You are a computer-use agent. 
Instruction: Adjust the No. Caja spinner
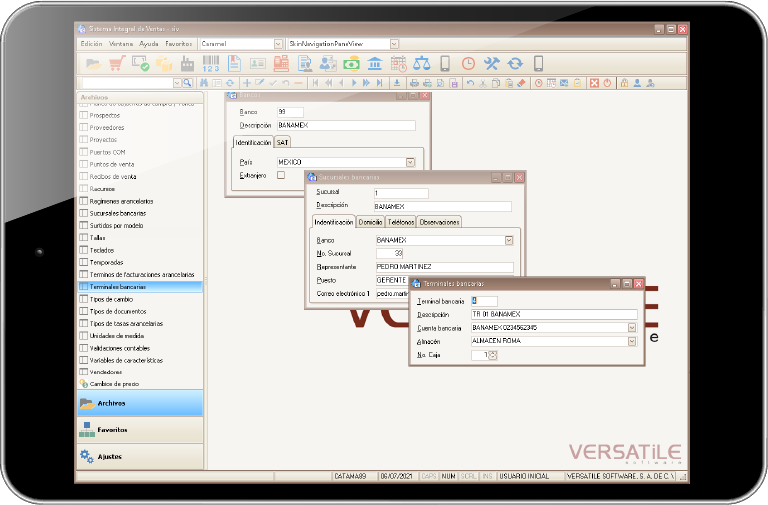(493, 355)
